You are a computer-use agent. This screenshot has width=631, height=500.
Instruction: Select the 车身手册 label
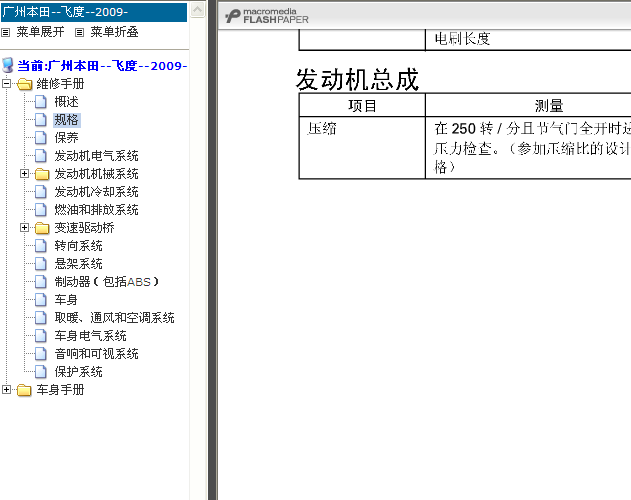tap(60, 390)
